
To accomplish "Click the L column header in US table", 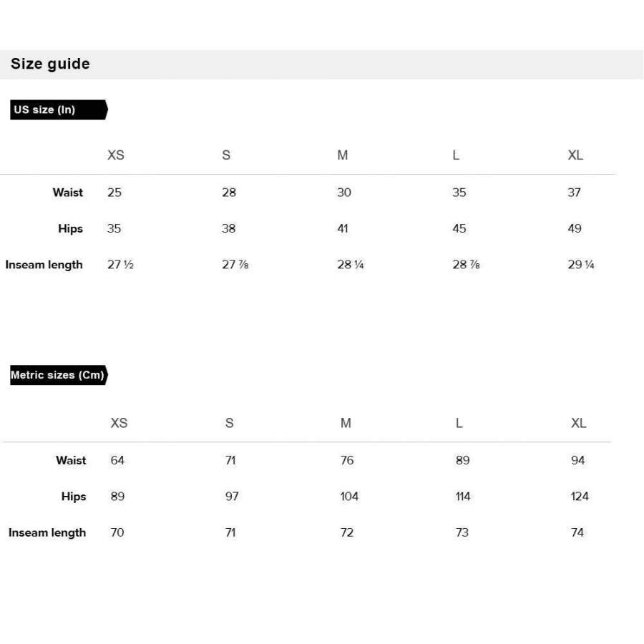I will [456, 155].
